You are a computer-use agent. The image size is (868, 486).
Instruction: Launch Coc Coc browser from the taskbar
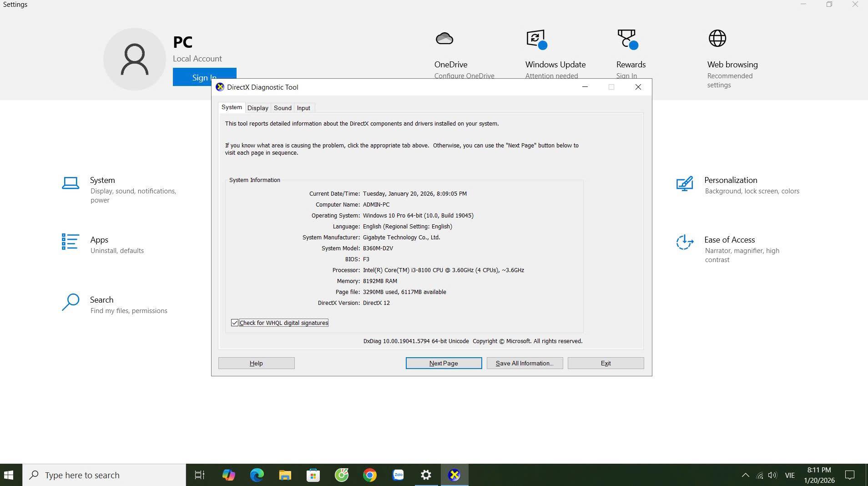341,475
